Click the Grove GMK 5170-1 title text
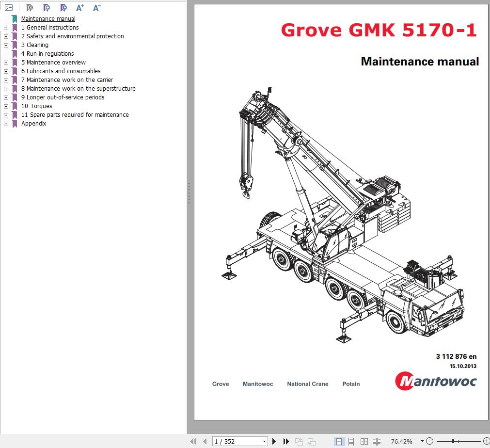The width and height of the screenshot is (490, 448). click(x=379, y=30)
